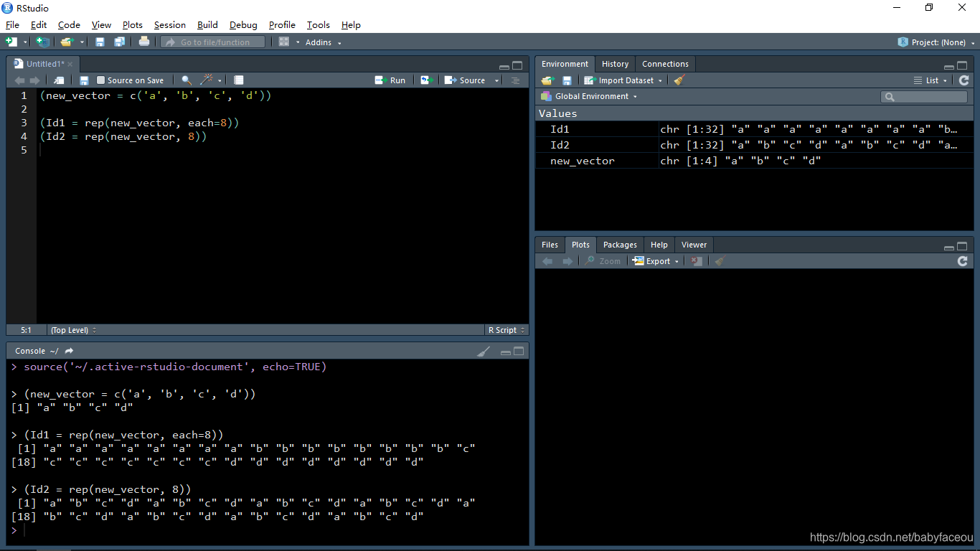Viewport: 980px width, 551px height.
Task: Click the magnifying glass find/replace icon
Action: coord(186,80)
